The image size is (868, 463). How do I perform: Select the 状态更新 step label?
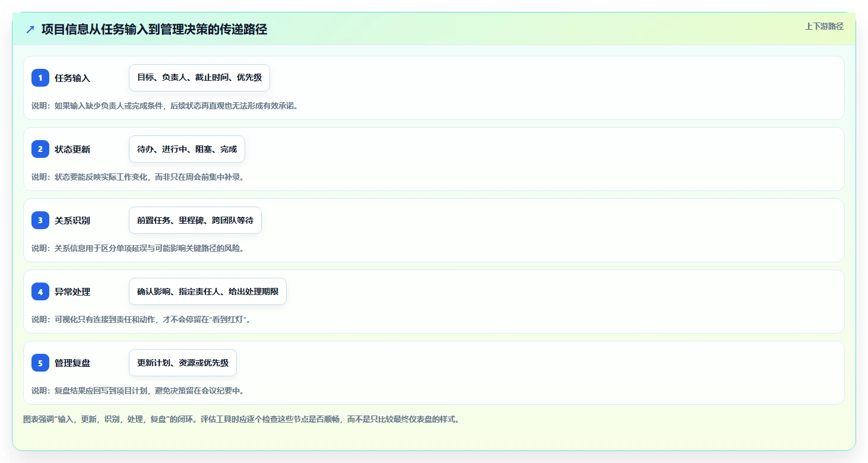click(x=72, y=149)
